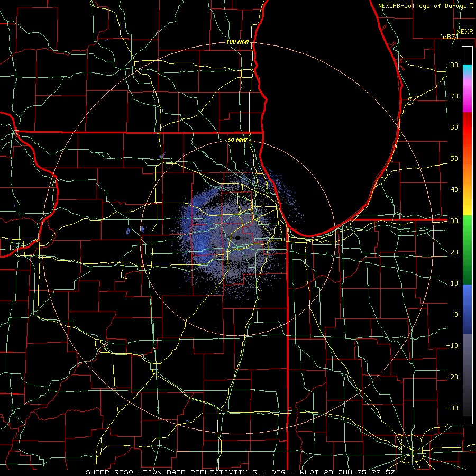Click the 30 value on the dBZ scale
The width and height of the screenshot is (476, 476).
pos(454,221)
